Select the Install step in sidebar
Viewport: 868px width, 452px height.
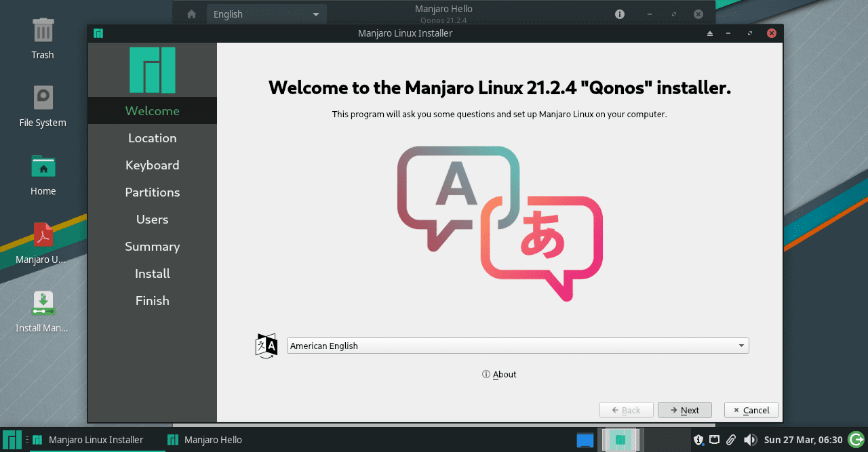[x=153, y=273]
